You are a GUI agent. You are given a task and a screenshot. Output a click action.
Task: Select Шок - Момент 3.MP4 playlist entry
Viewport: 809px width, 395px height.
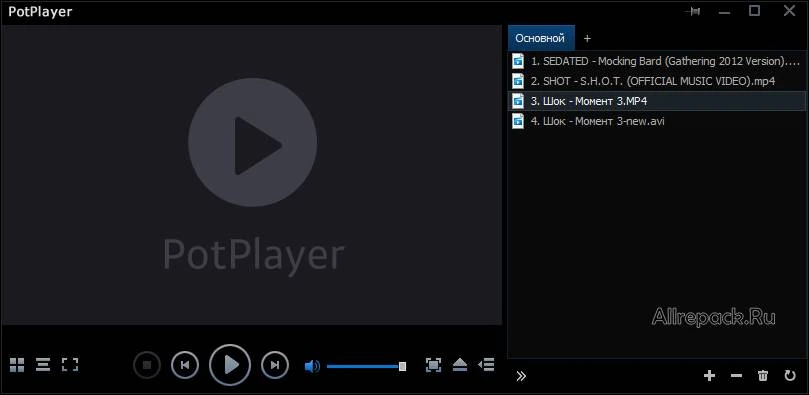point(656,101)
